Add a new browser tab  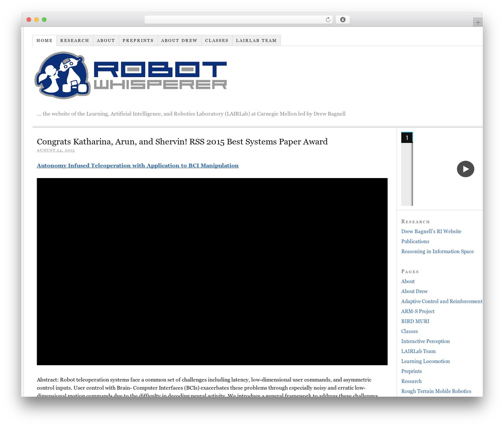[x=478, y=22]
